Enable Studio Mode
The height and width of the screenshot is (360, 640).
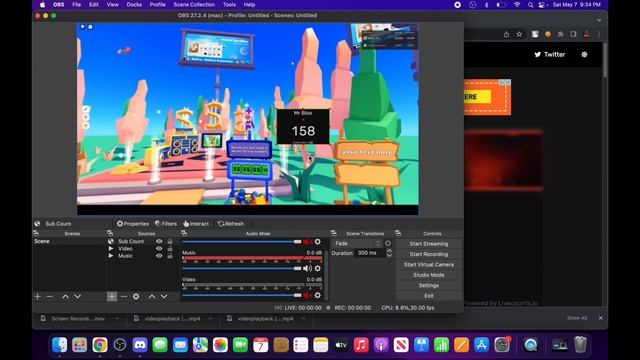point(429,275)
